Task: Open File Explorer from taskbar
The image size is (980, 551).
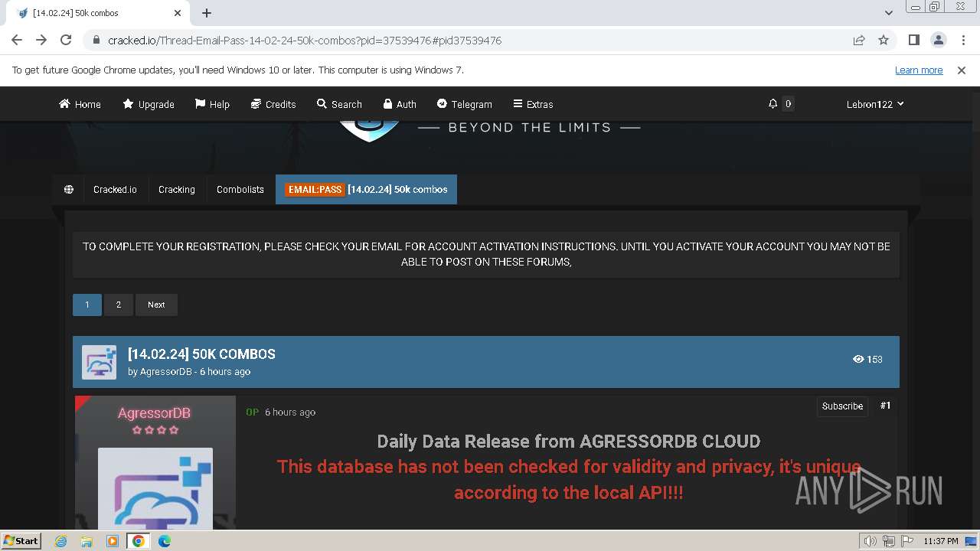Action: [87, 541]
